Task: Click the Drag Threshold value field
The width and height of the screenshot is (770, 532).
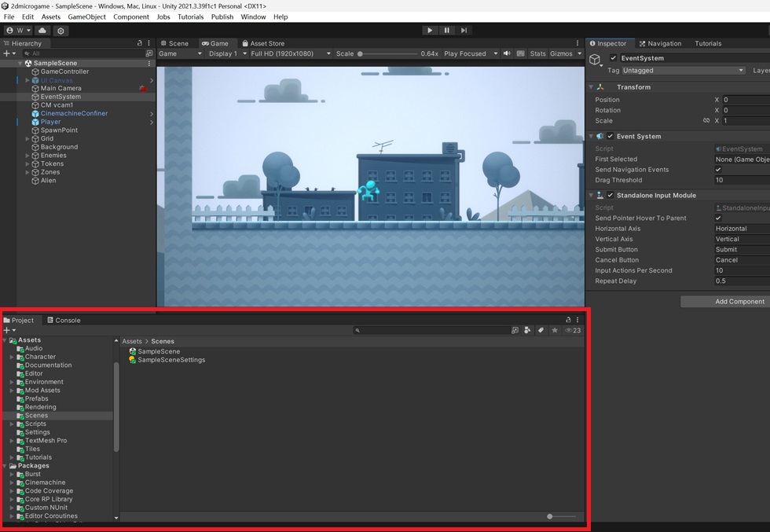Action: point(742,180)
